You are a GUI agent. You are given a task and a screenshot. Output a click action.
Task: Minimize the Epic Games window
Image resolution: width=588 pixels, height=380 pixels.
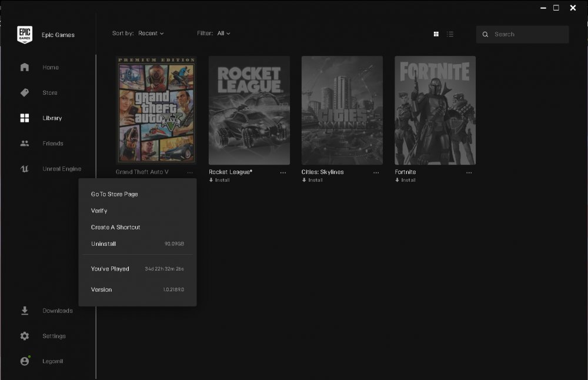coord(543,8)
